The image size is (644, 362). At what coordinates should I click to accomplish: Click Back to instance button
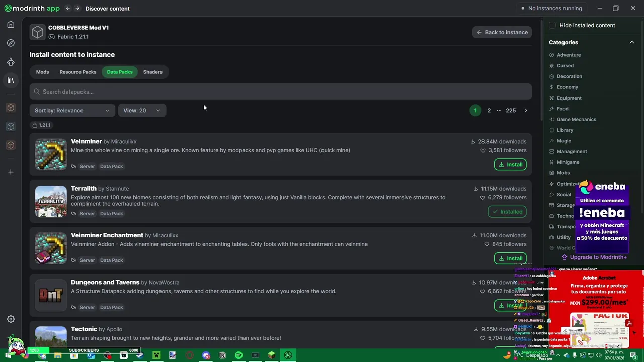(x=502, y=32)
